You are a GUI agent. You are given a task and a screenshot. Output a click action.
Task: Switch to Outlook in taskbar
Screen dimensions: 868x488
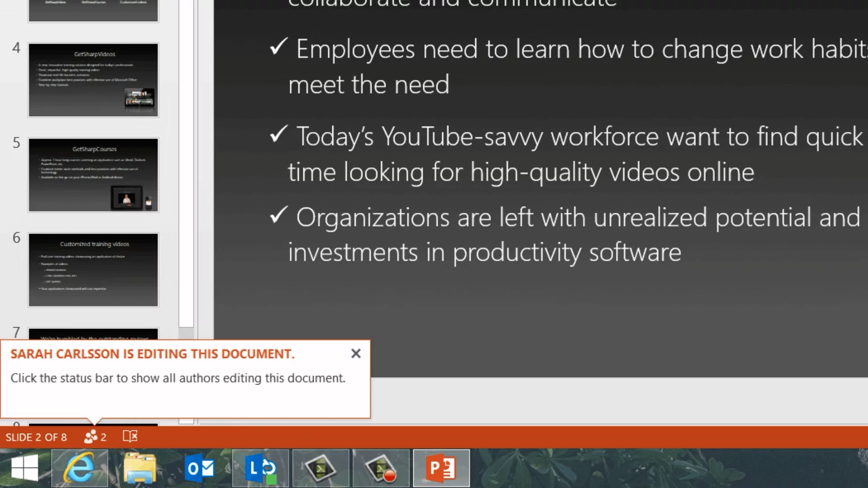point(200,468)
